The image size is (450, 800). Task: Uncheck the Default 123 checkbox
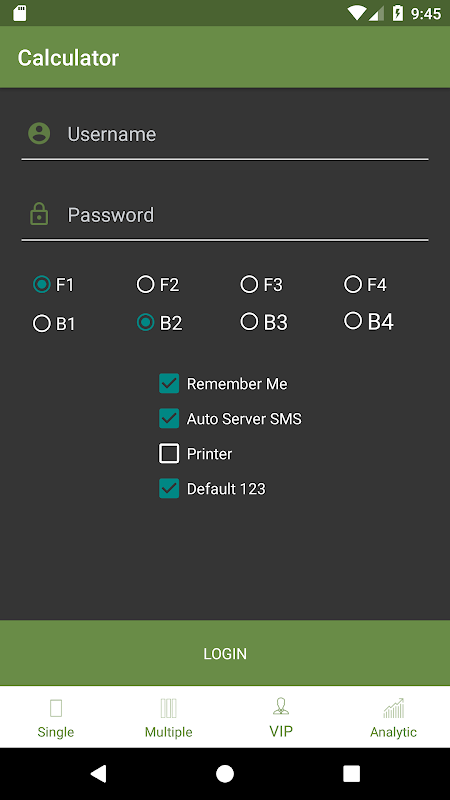(169, 488)
